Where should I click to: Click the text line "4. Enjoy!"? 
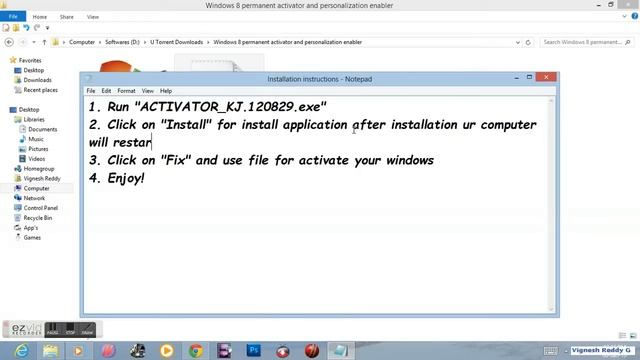pos(117,178)
